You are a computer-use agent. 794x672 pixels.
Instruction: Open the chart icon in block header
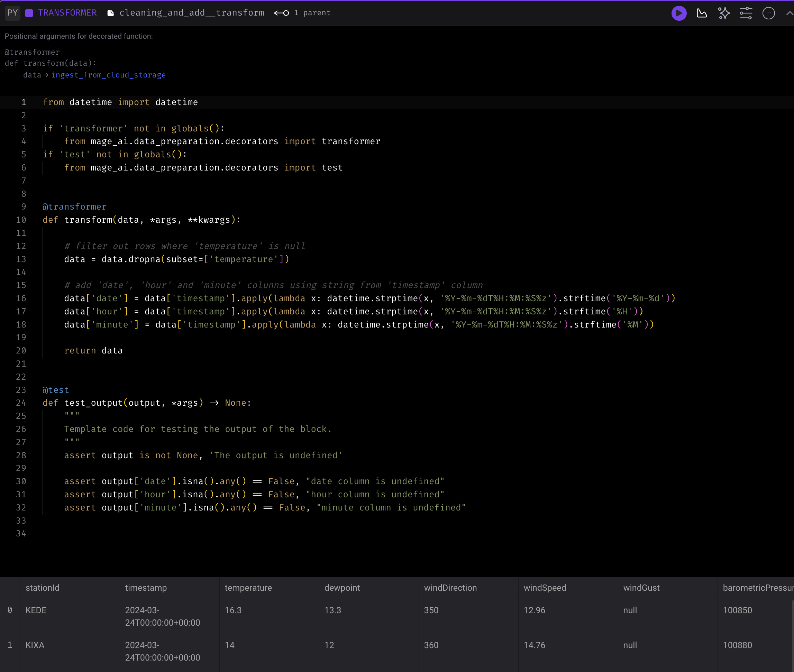[701, 13]
